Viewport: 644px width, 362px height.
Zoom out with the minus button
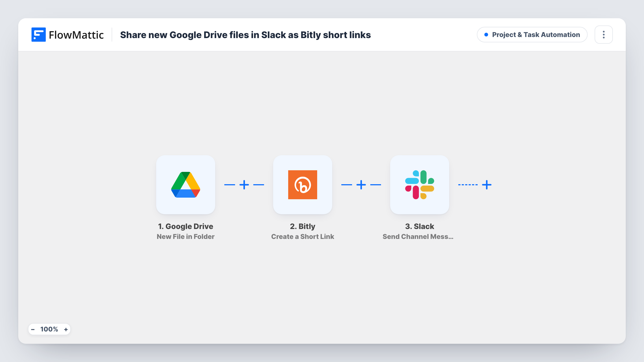33,329
